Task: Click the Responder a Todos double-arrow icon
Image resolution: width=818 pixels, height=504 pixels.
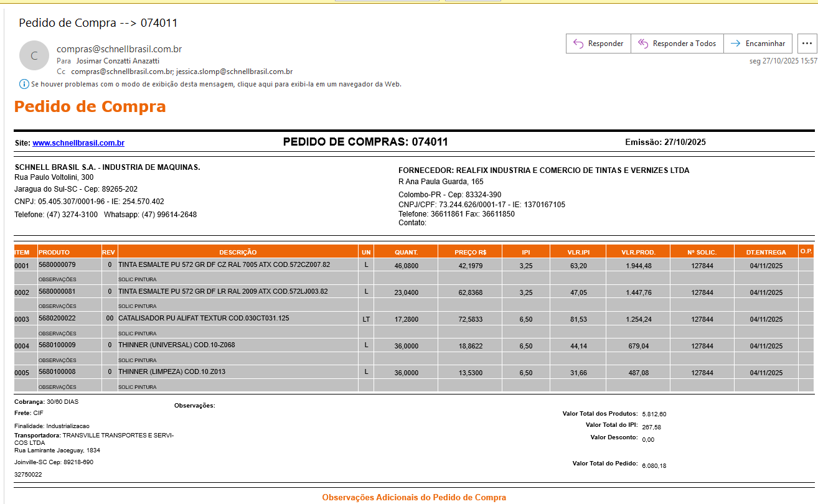Action: (x=643, y=44)
